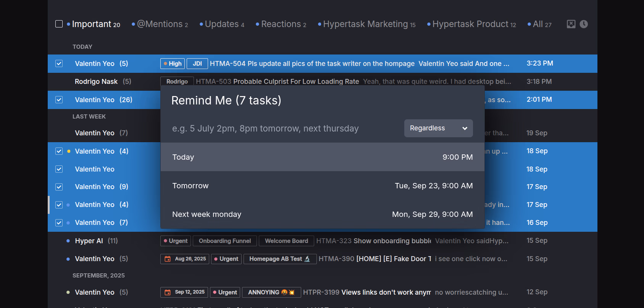644x308 pixels.
Task: Click unread dot beside Valentin Yeo (5) 15 Sep
Action: pyautogui.click(x=68, y=259)
